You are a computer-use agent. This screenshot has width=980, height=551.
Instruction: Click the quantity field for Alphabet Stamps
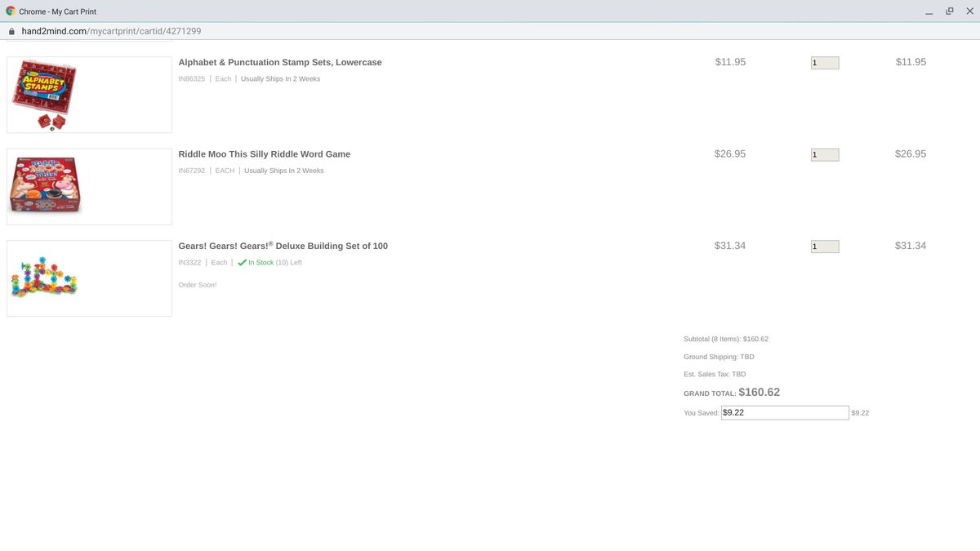(x=824, y=62)
